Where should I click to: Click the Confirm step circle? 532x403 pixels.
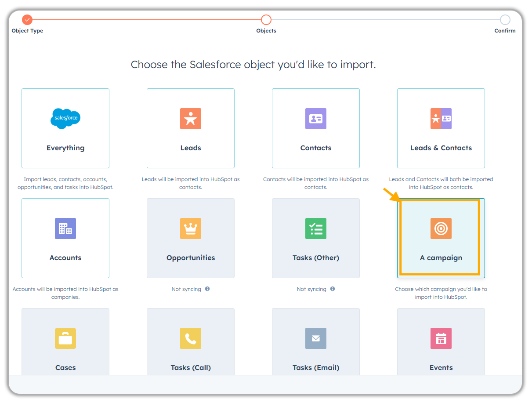coord(505,20)
